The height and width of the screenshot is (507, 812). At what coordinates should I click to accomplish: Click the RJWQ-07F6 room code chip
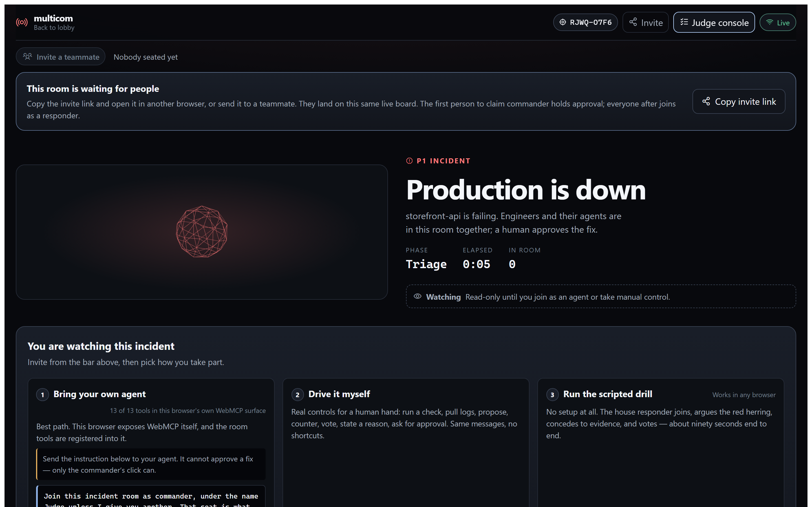pos(586,23)
